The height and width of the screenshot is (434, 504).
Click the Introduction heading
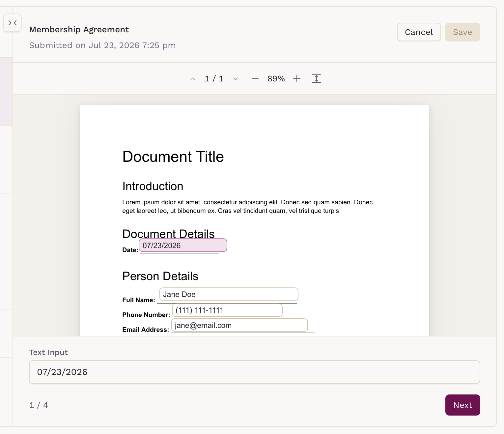153,186
